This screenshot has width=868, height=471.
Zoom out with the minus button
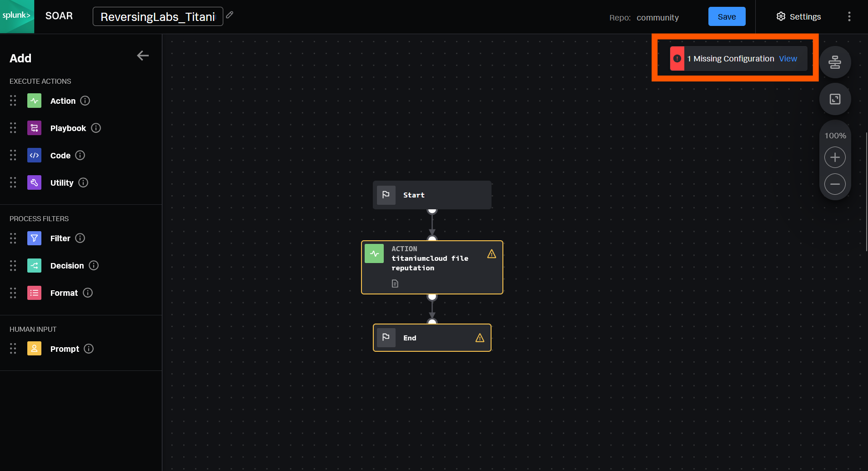point(835,184)
